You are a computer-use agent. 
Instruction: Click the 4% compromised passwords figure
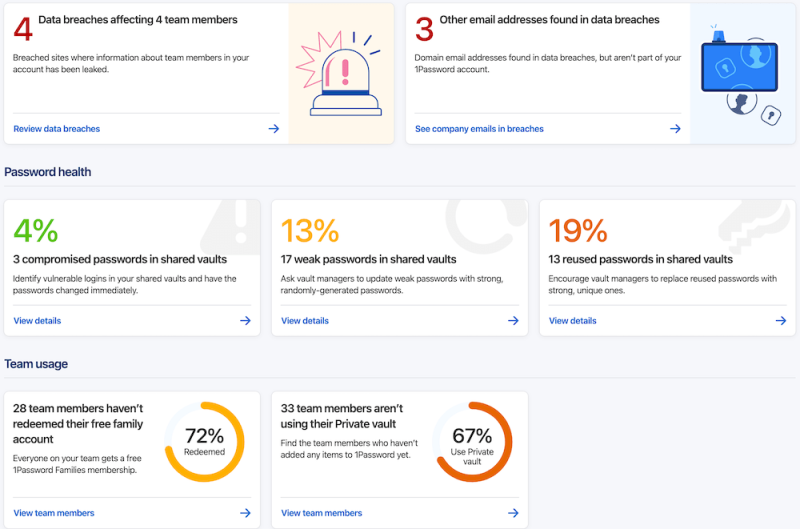click(36, 230)
